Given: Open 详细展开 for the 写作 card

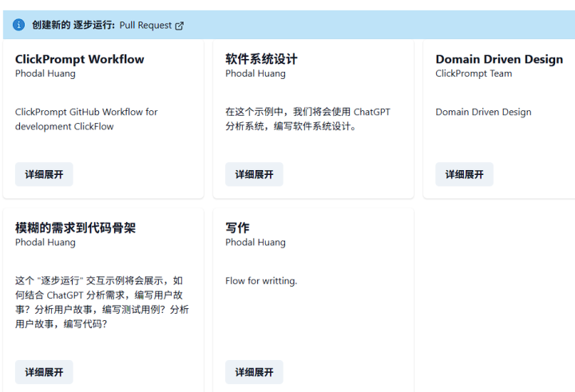Looking at the screenshot, I should click(x=254, y=372).
